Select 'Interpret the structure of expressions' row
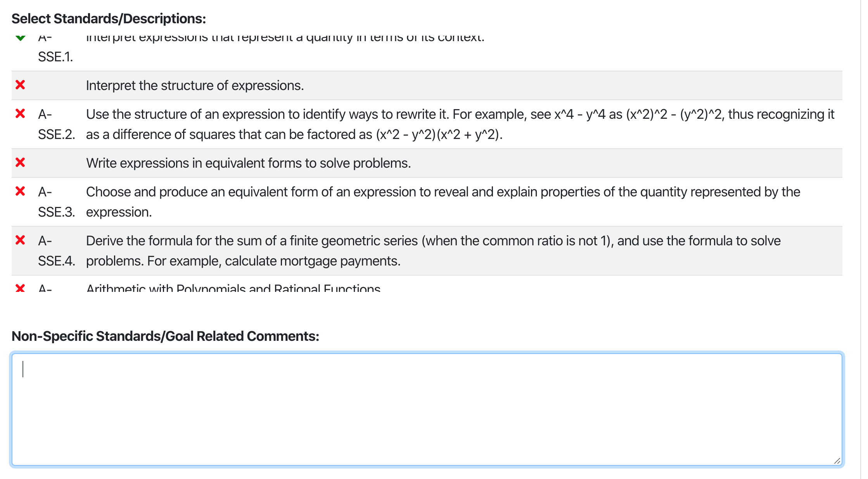This screenshot has height=479, width=868. (195, 85)
